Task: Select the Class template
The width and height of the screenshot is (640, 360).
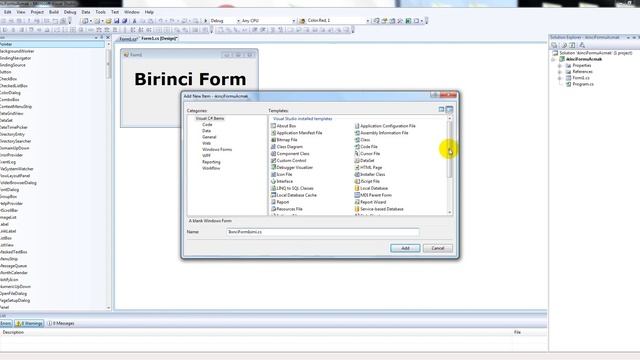Action: 362,140
